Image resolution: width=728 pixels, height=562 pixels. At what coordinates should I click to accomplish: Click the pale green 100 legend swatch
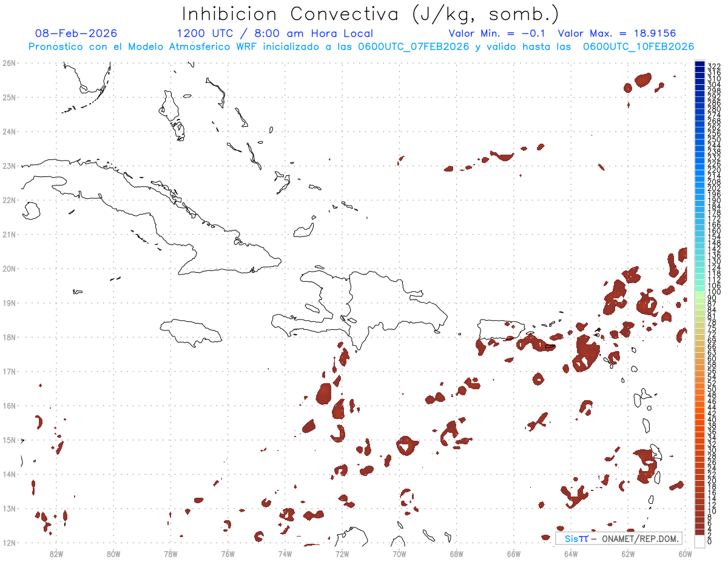pyautogui.click(x=699, y=295)
